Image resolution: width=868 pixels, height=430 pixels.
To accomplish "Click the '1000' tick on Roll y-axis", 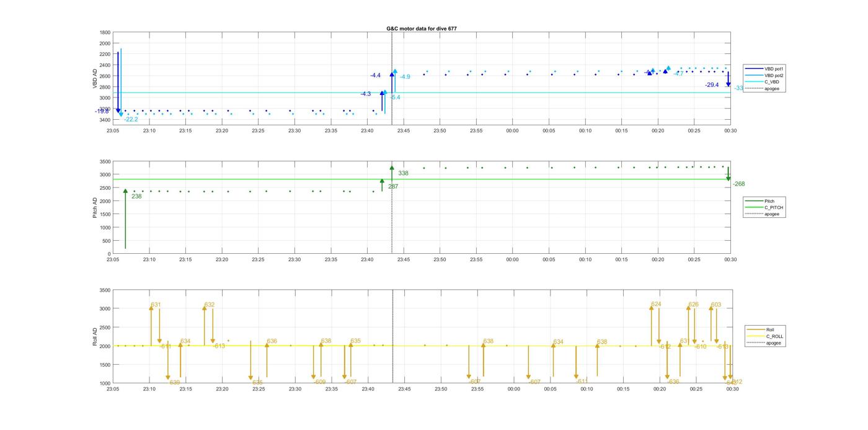I will 105,383.
